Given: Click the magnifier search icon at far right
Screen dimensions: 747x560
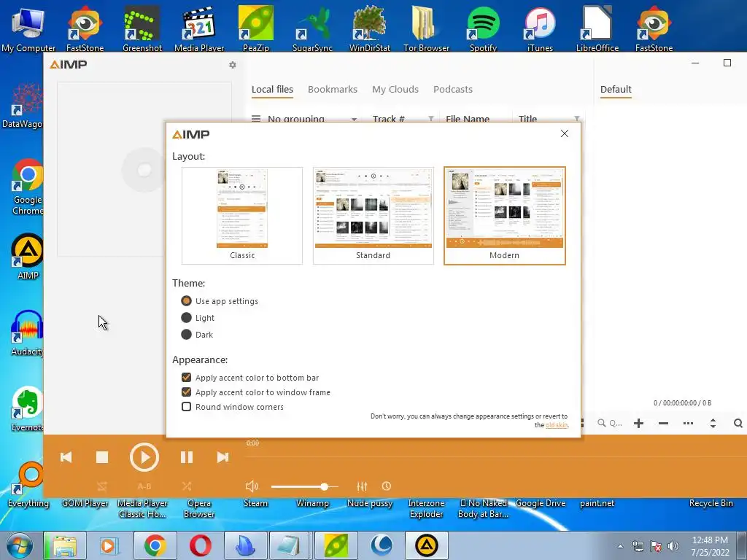Looking at the screenshot, I should pyautogui.click(x=738, y=424).
